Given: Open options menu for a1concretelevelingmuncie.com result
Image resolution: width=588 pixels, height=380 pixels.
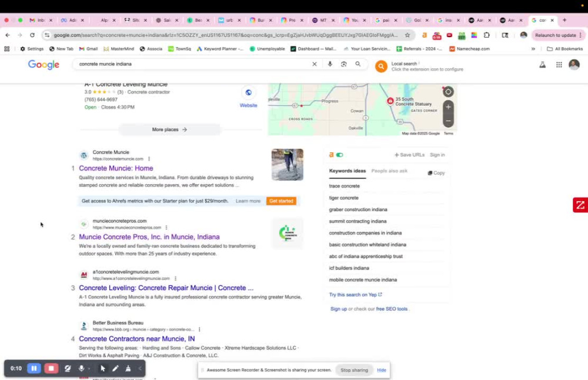Looking at the screenshot, I should [175, 278].
